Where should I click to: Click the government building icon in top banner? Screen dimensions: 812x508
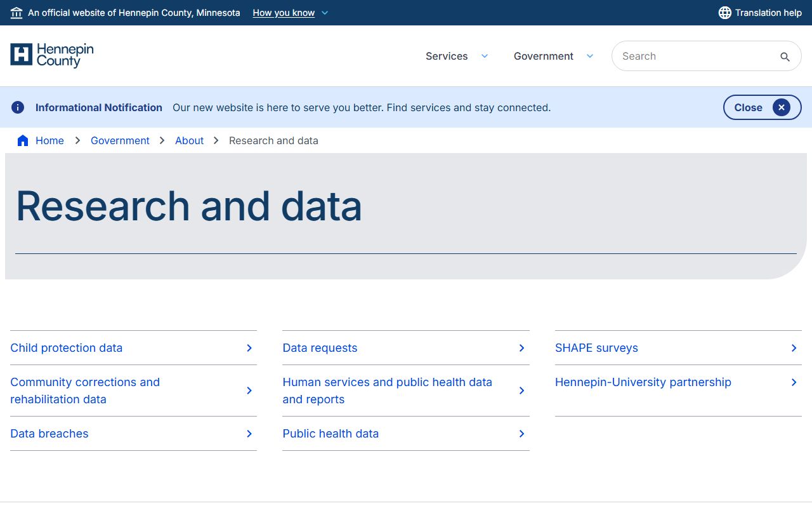point(16,13)
